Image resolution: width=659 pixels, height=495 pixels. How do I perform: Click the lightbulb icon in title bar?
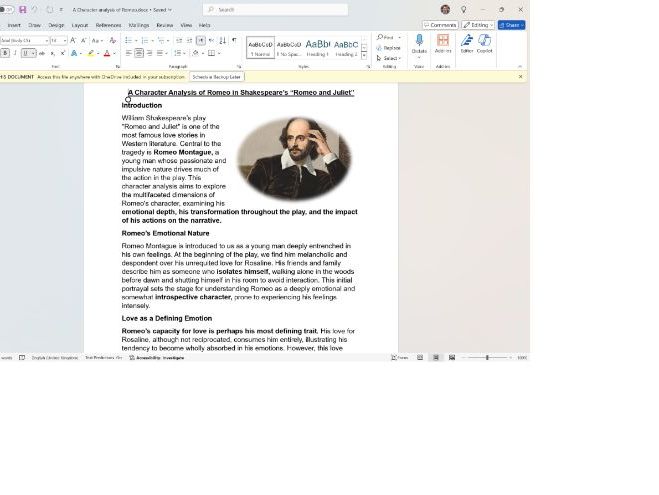point(463,9)
